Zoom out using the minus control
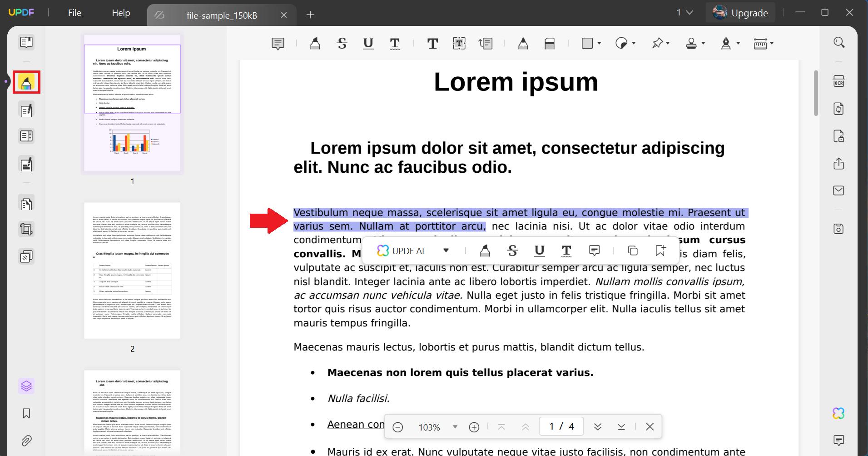868x456 pixels. click(x=398, y=426)
